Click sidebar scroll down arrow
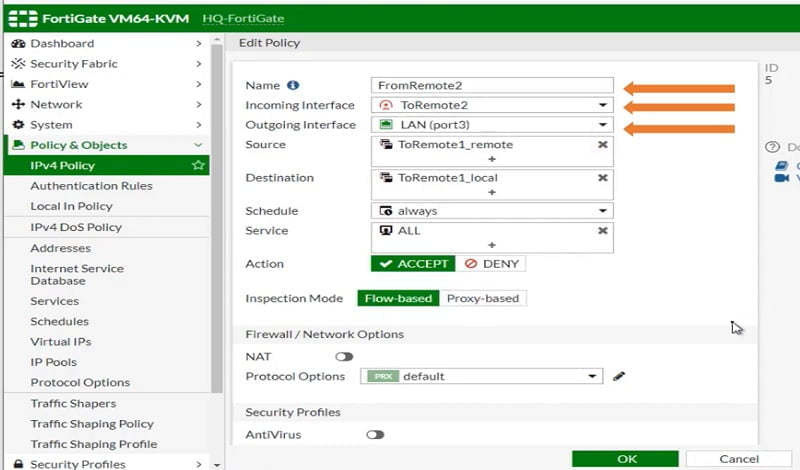This screenshot has height=470, width=800. click(x=217, y=464)
